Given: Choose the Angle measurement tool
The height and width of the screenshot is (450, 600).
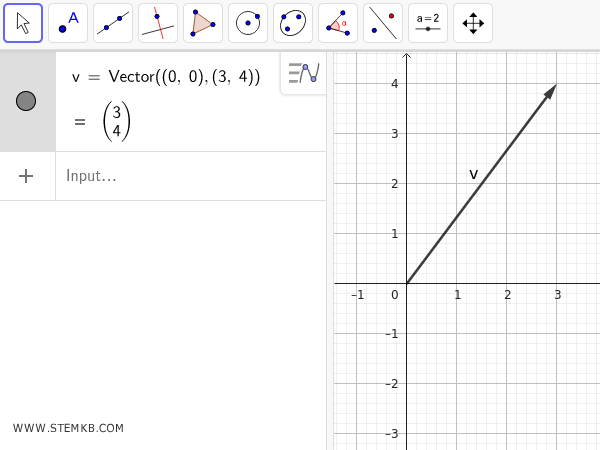Looking at the screenshot, I should [338, 23].
